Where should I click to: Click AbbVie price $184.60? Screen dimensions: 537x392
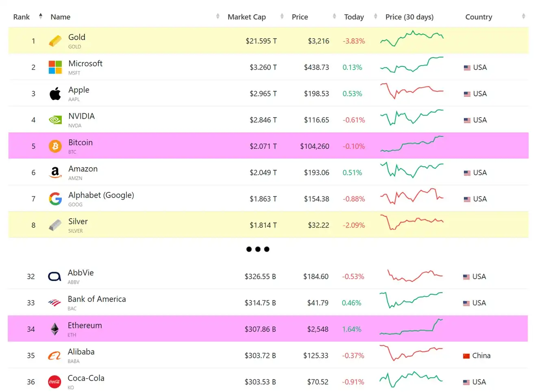click(x=316, y=277)
